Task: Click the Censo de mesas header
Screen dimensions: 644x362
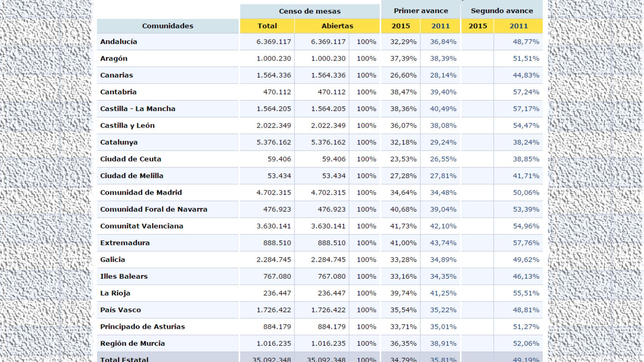Action: tap(309, 11)
